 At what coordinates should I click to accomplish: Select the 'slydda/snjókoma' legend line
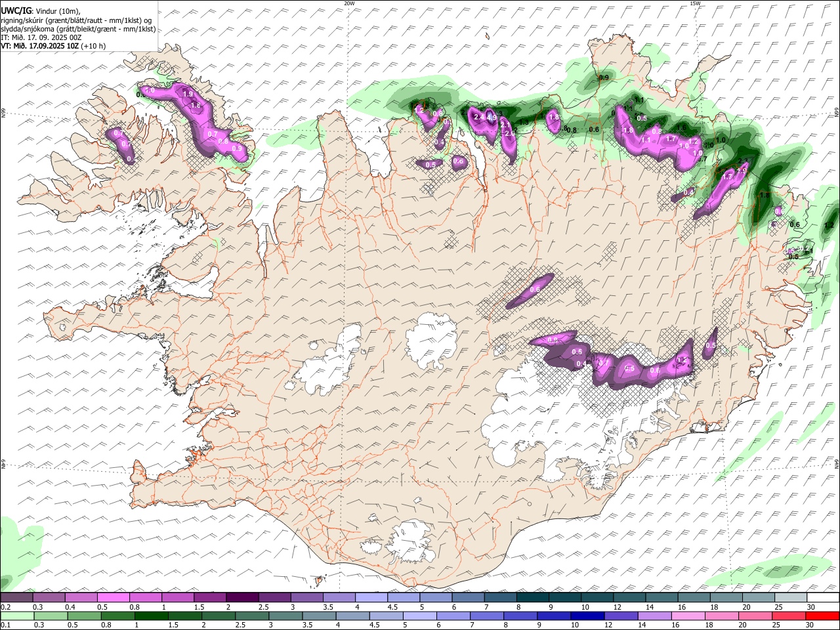click(78, 29)
